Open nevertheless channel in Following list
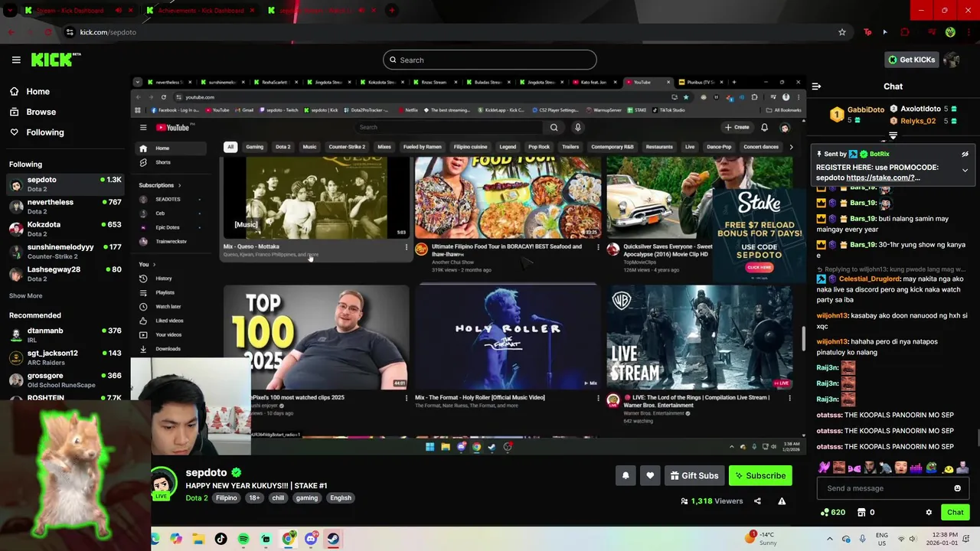The width and height of the screenshot is (980, 551). pos(64,207)
